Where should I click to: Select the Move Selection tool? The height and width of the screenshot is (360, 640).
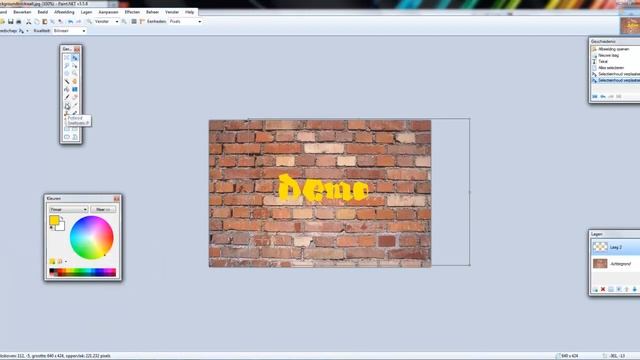coord(75,65)
